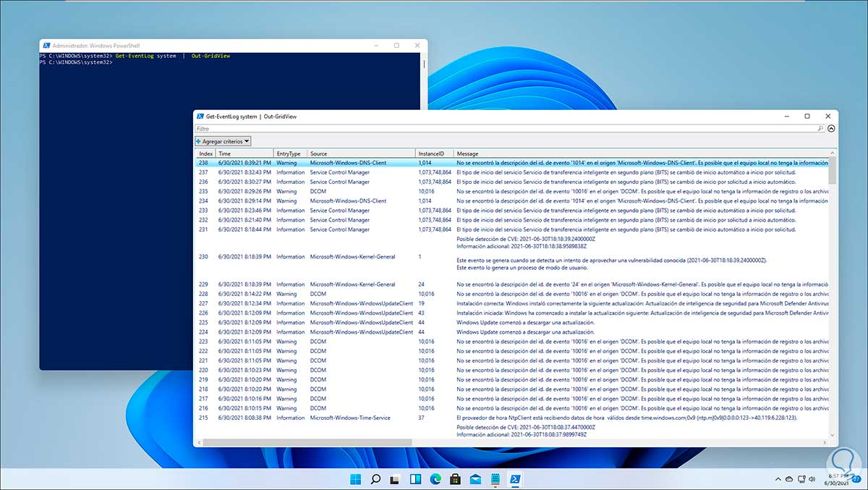Sort by the Index column header
868x490 pixels.
[x=205, y=153]
